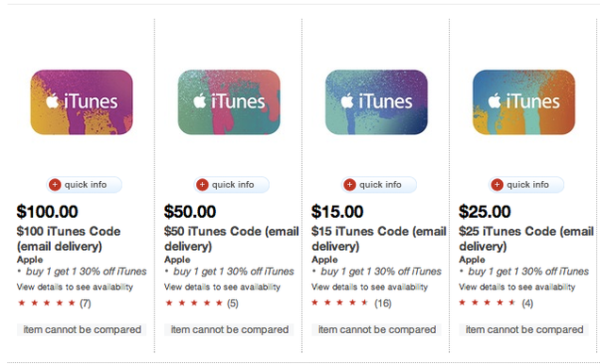Open the blue-orange $25 iTunes card image
This screenshot has height=364, width=600.
click(x=524, y=102)
